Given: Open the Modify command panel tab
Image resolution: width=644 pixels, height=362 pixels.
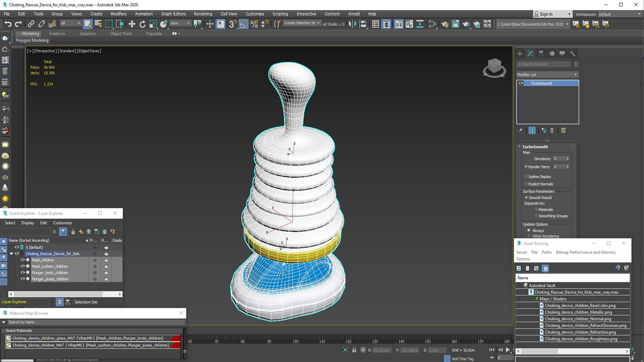Looking at the screenshot, I should pyautogui.click(x=530, y=54).
